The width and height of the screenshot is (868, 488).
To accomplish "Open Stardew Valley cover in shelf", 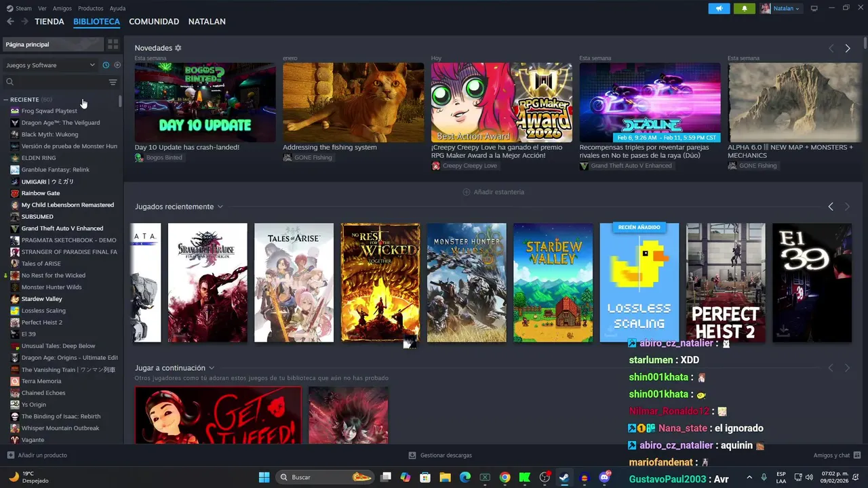I will (553, 283).
